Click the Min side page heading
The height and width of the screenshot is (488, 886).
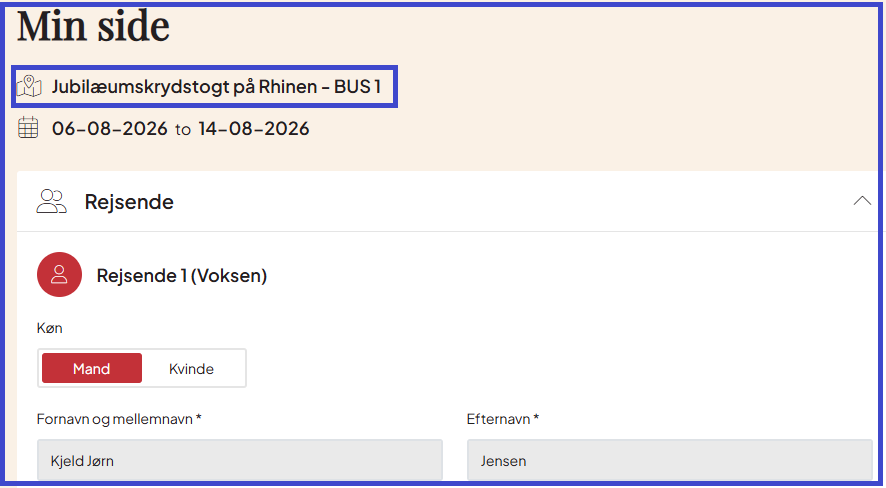click(93, 27)
